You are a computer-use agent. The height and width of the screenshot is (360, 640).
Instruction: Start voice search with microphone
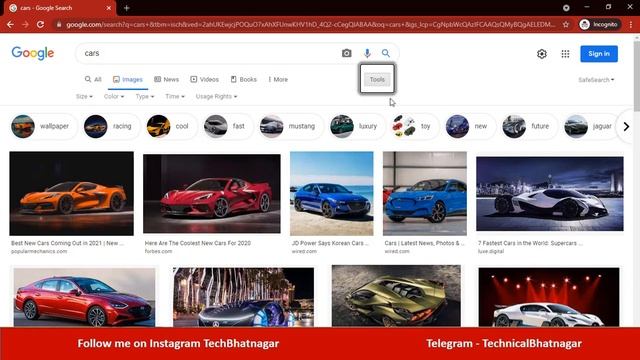367,53
